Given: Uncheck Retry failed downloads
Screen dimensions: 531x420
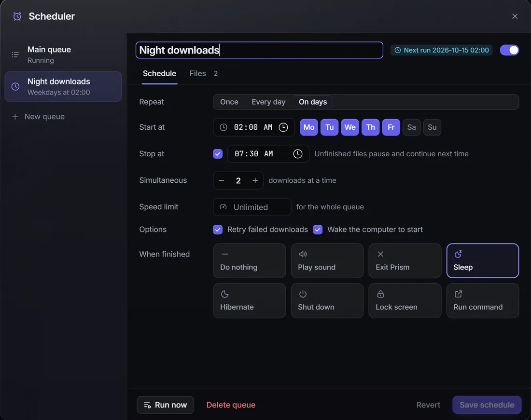Looking at the screenshot, I should pyautogui.click(x=218, y=230).
